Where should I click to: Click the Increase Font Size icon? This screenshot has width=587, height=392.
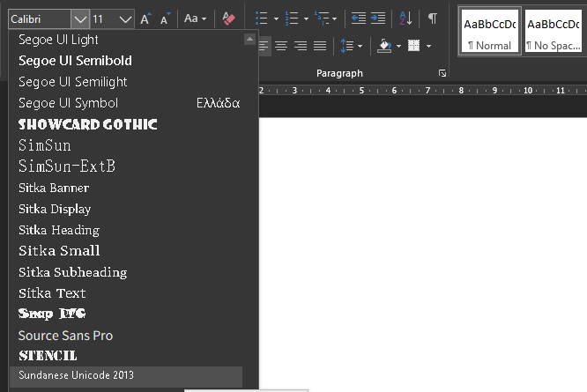click(145, 18)
